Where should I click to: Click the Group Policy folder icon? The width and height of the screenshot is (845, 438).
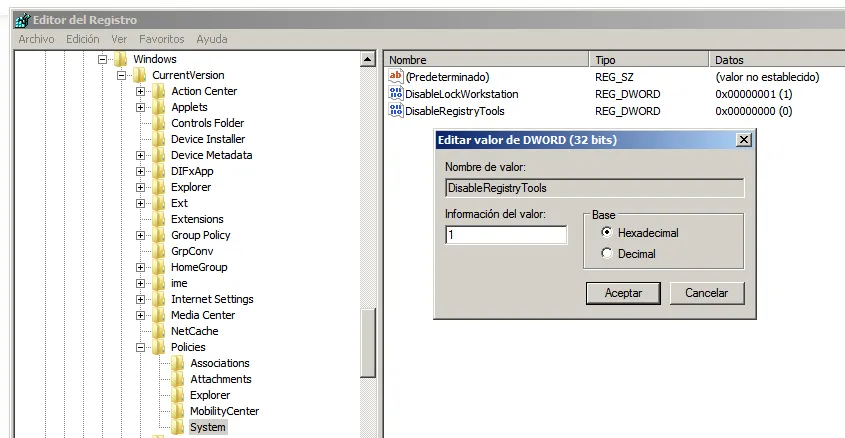click(158, 235)
